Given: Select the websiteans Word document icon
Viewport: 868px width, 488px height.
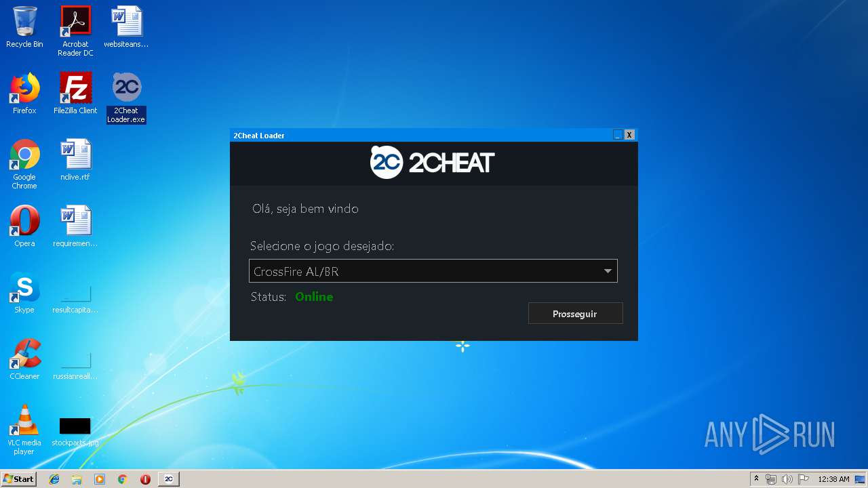Looking at the screenshot, I should coord(126,27).
